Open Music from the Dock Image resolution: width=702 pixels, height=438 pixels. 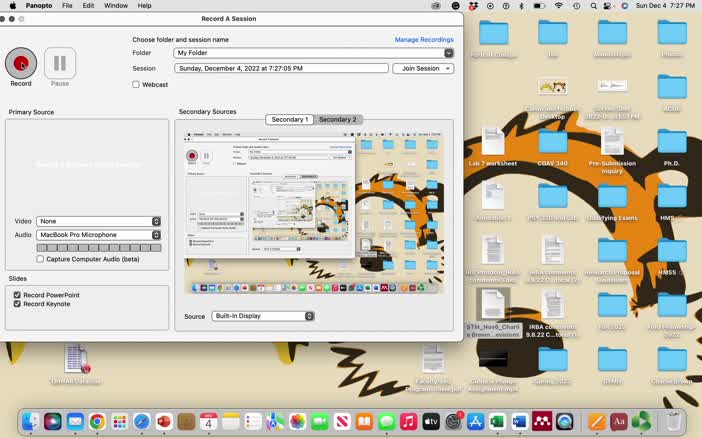coord(409,421)
